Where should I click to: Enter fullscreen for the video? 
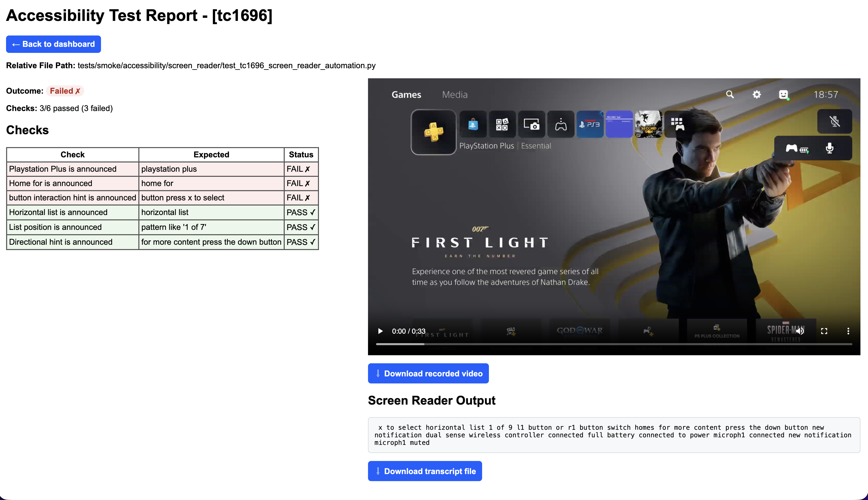click(824, 331)
